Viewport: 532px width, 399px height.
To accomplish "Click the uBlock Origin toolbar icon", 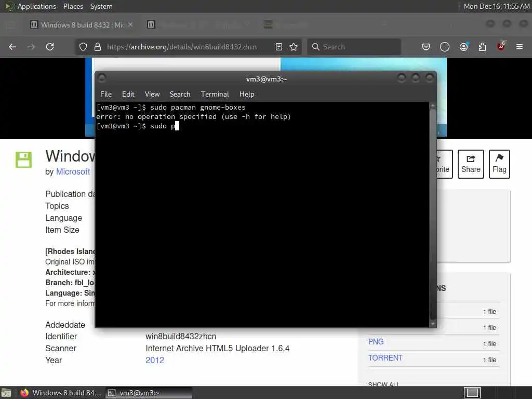I will tap(501, 46).
